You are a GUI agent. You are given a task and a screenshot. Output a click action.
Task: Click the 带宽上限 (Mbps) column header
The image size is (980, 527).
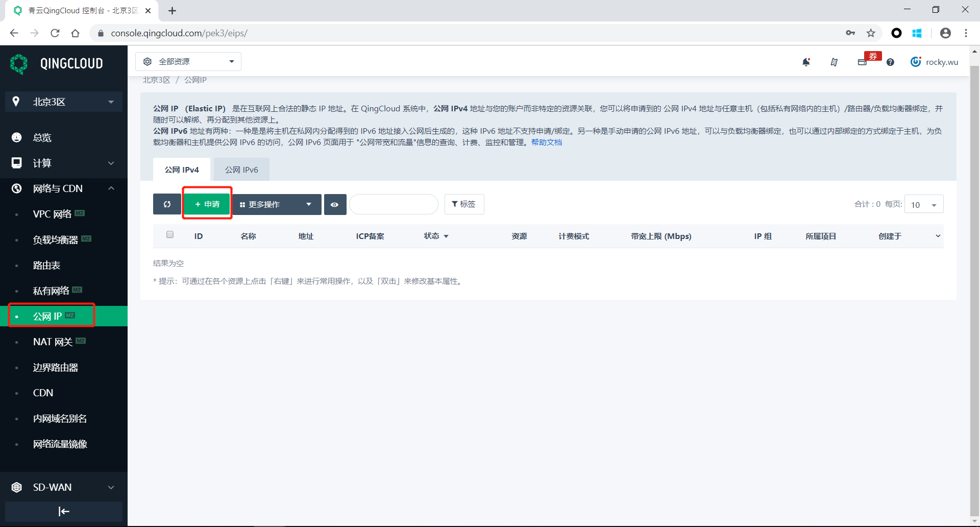[661, 236]
